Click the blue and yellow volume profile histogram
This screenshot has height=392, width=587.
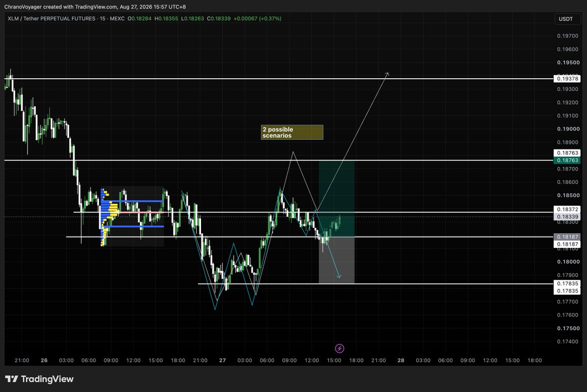110,217
